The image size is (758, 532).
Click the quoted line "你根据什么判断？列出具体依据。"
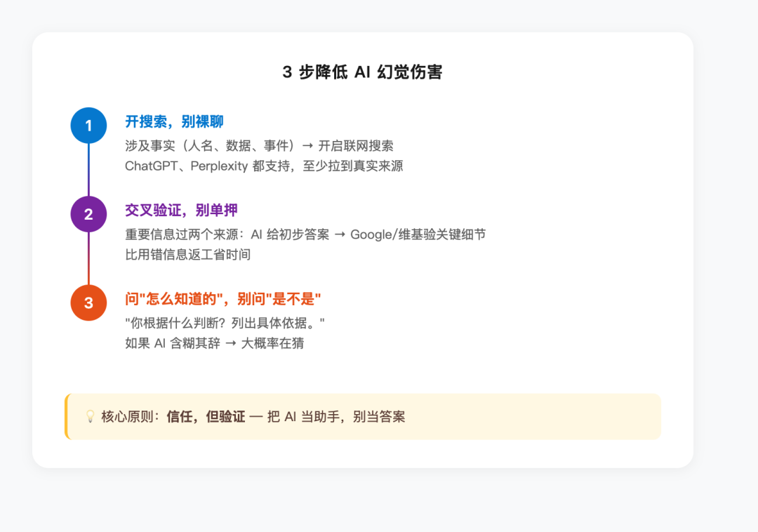point(225,323)
